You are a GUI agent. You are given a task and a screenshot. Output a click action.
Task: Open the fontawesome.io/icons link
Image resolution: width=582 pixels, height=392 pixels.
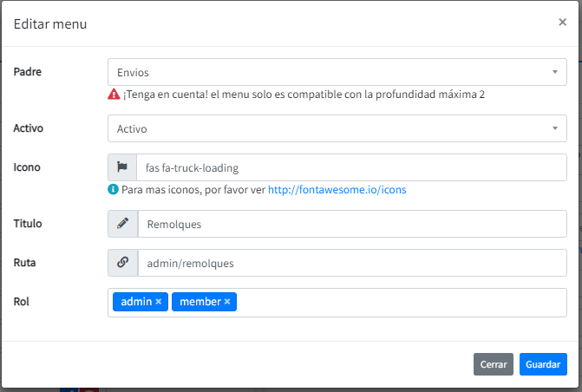pyautogui.click(x=337, y=189)
